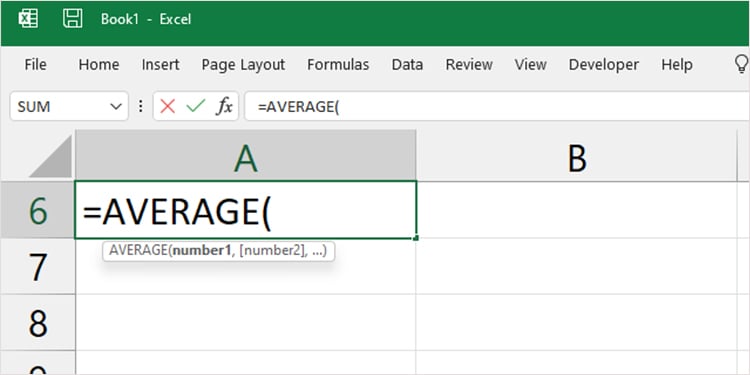750x375 pixels.
Task: Open the Review tab
Action: tap(469, 65)
